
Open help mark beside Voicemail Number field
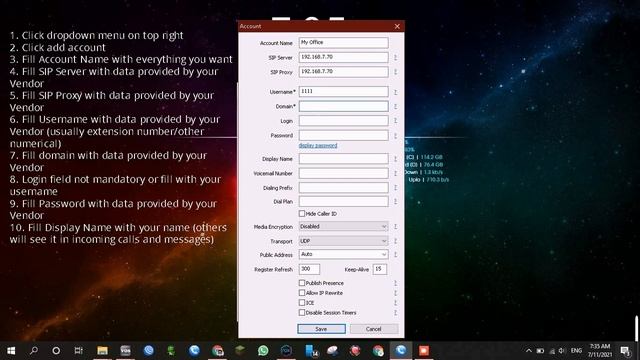pos(395,173)
